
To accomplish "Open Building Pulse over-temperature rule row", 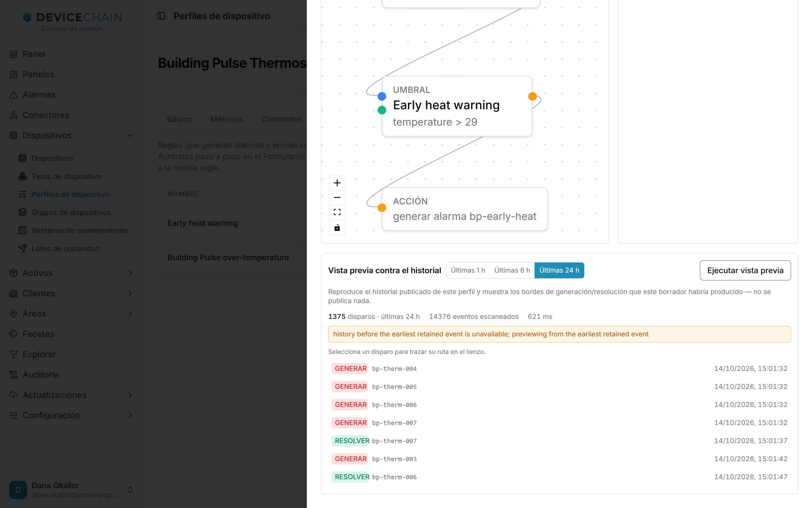I will 233,257.
